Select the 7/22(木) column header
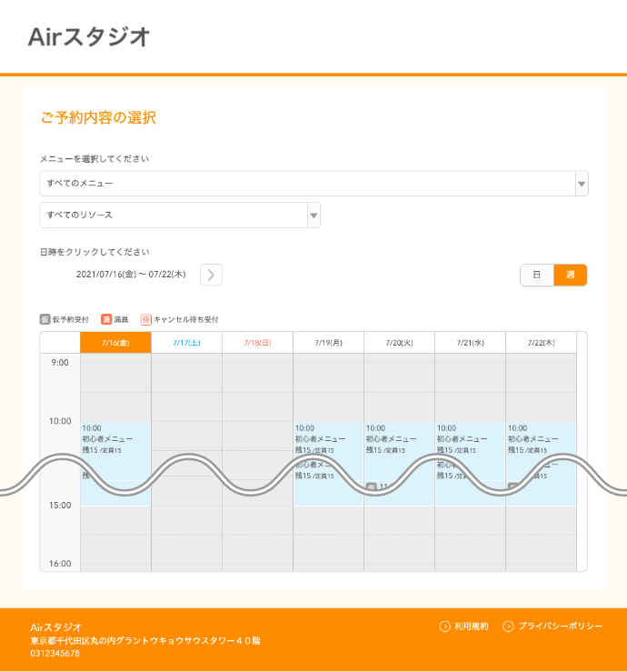 [542, 343]
